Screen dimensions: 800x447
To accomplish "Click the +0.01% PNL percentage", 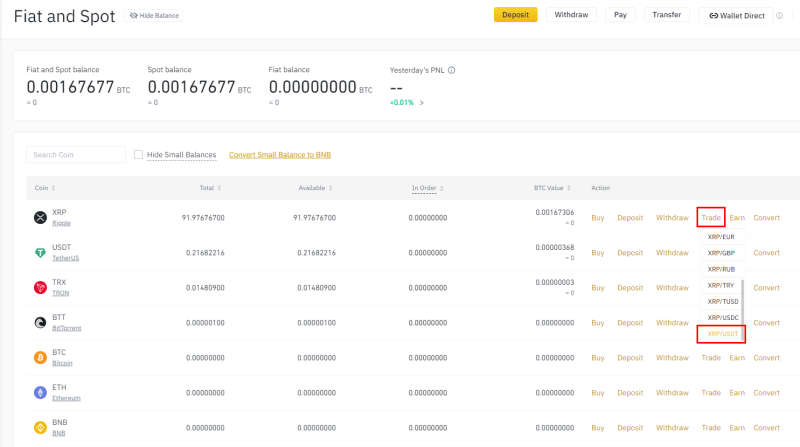I will coord(402,103).
